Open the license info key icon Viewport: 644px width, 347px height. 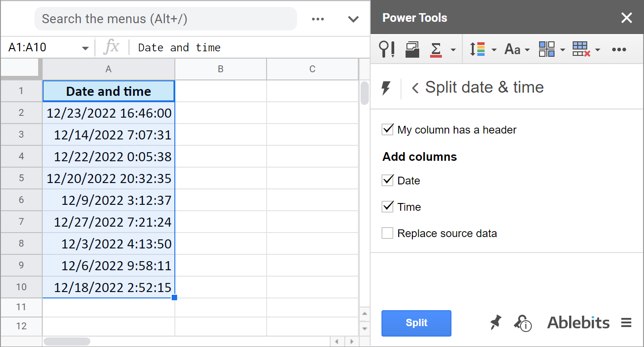(x=523, y=323)
